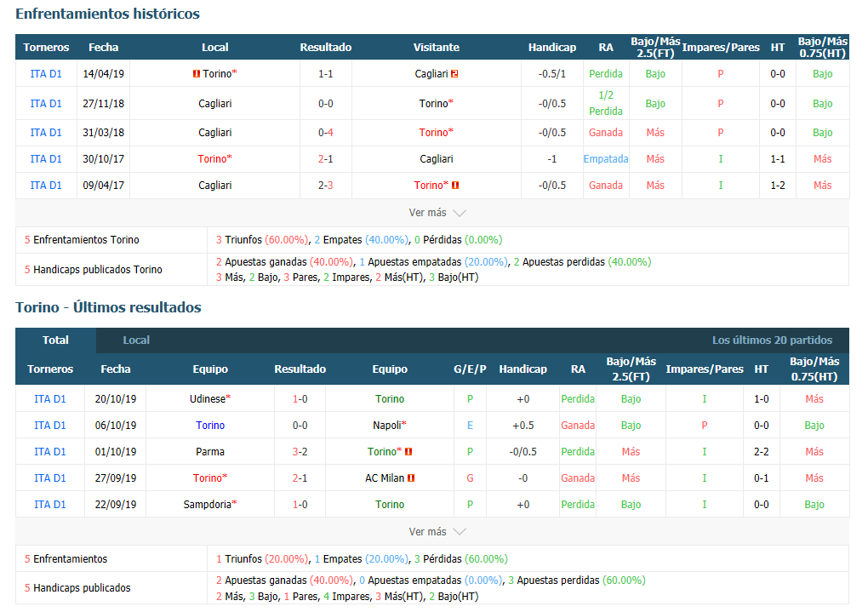
Task: Open ITA D1 link for 22/09/19 match
Action: coord(50,505)
